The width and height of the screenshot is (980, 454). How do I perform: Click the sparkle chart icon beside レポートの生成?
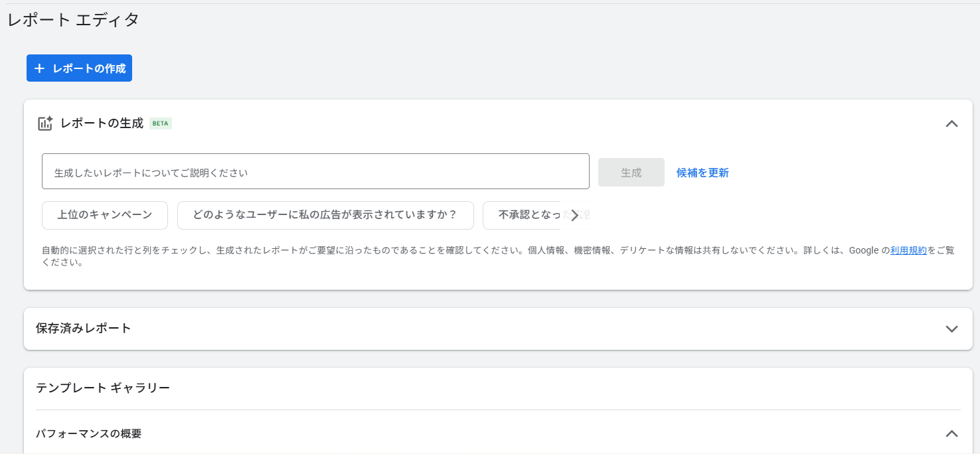[x=45, y=123]
